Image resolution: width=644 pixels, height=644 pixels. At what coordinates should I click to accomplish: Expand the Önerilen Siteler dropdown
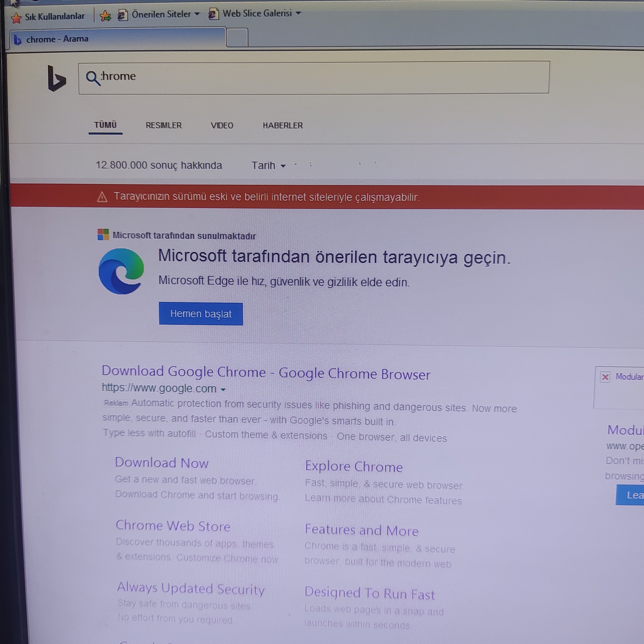pyautogui.click(x=197, y=14)
